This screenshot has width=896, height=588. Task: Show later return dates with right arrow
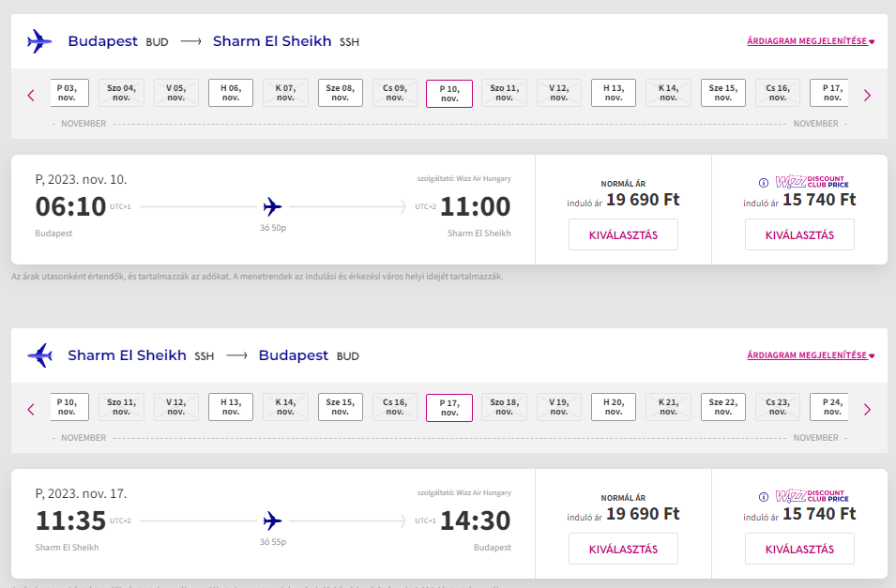coord(867,410)
